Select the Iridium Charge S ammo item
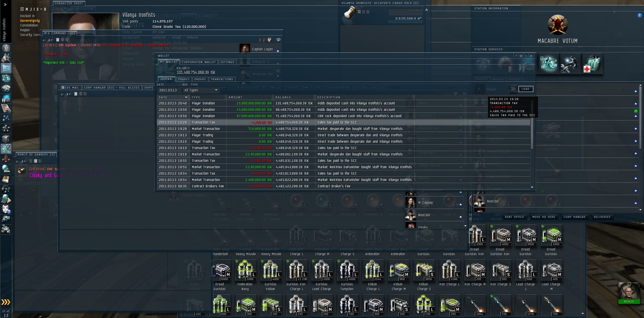Screen dimensions: 644x318 pos(424,276)
